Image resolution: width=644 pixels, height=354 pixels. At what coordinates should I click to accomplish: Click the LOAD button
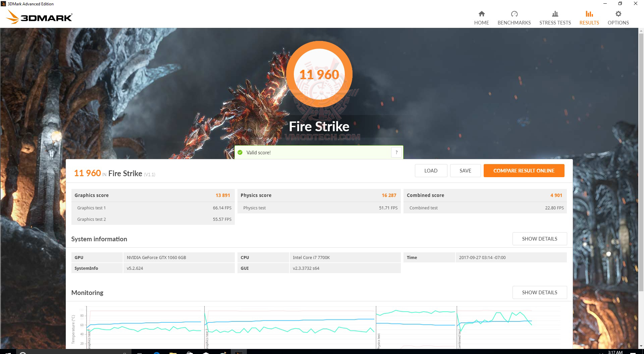[431, 170]
